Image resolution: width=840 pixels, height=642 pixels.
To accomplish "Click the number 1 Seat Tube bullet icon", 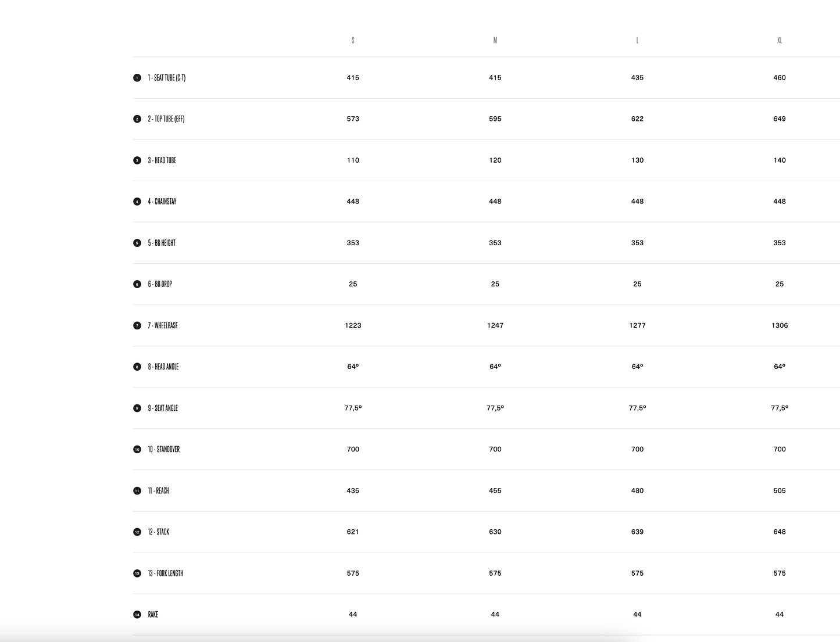I will click(137, 78).
